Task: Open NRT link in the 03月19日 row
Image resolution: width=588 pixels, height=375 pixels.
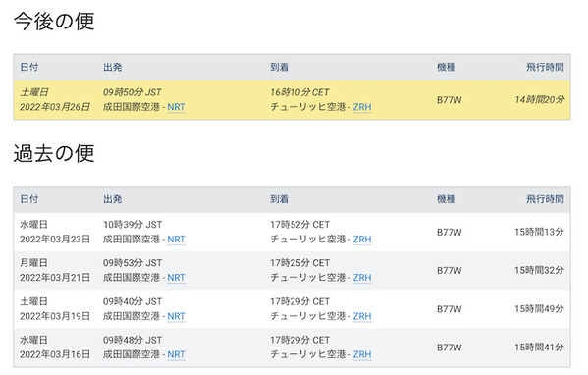Action: [176, 316]
